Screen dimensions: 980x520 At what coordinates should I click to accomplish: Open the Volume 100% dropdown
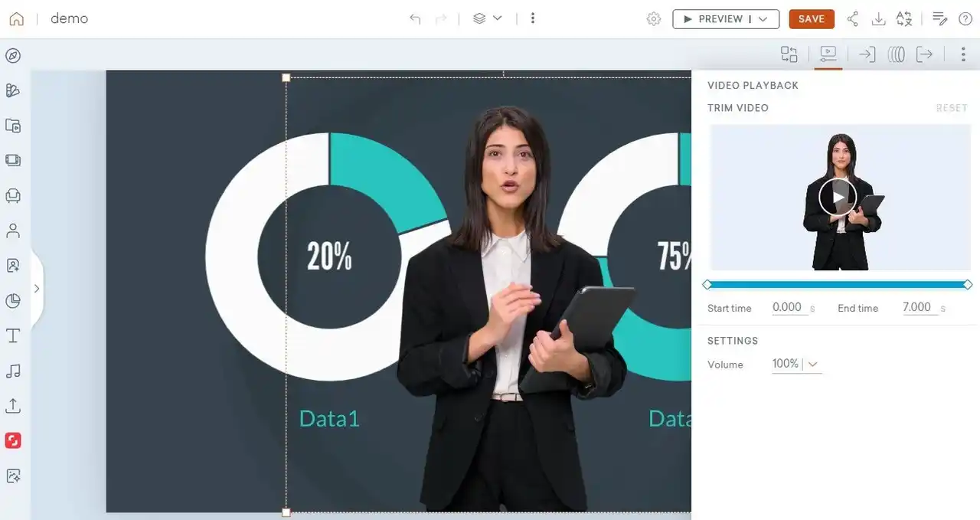point(796,365)
